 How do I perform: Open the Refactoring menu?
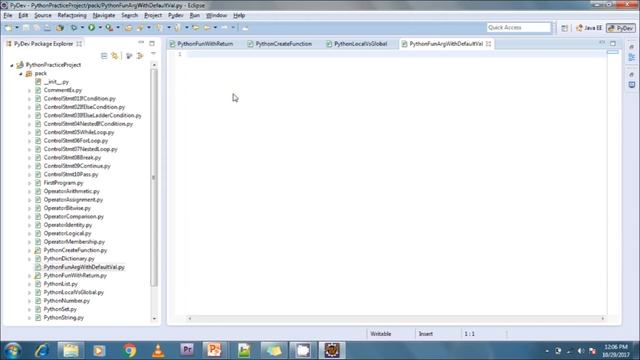click(x=72, y=16)
